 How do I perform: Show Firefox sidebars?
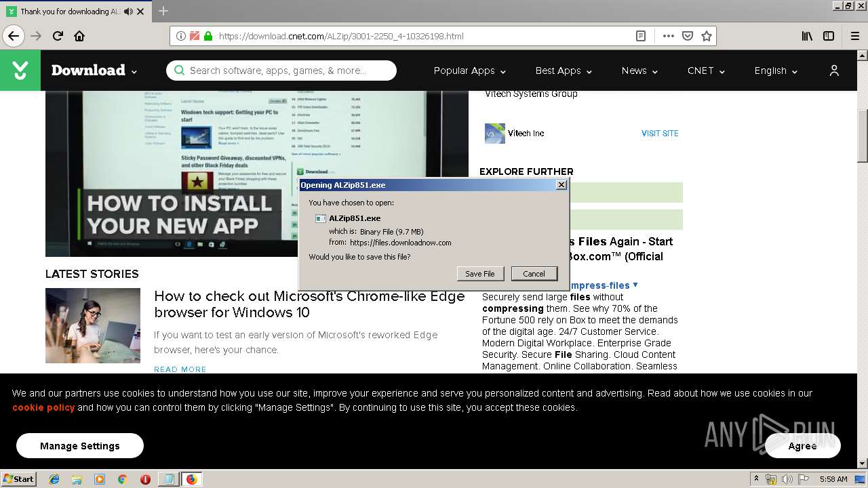[829, 36]
